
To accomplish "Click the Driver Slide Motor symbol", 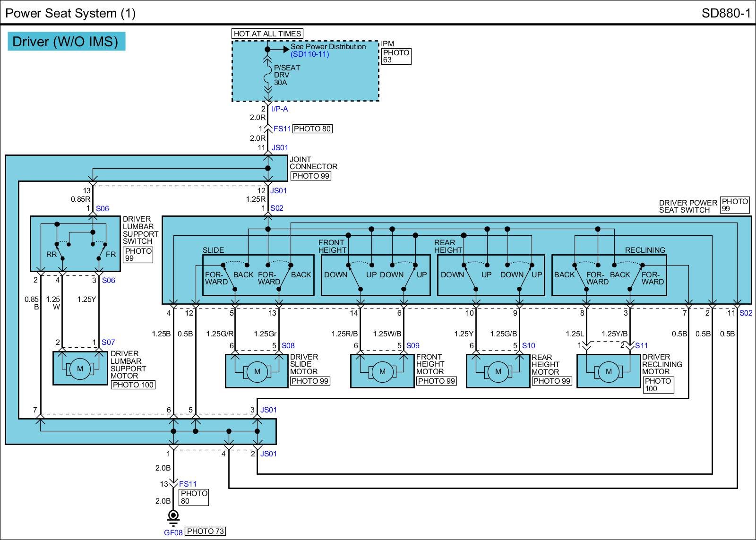I will tap(257, 371).
